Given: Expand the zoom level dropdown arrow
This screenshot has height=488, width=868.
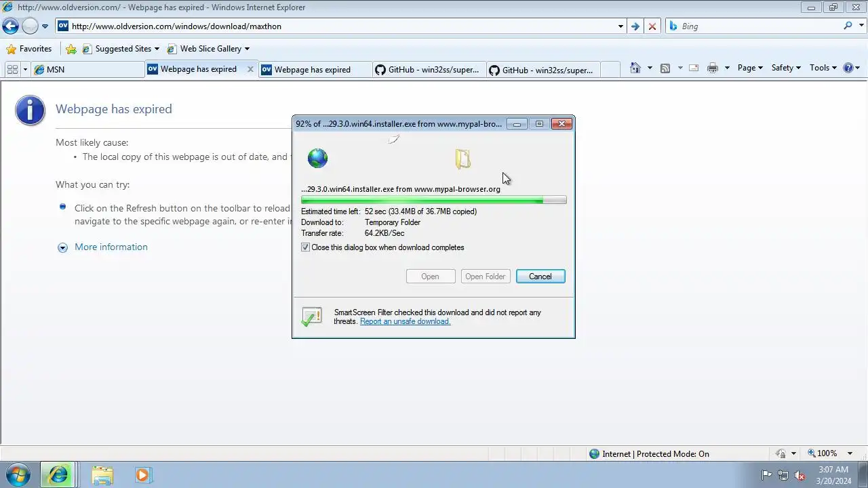Looking at the screenshot, I should (x=851, y=453).
